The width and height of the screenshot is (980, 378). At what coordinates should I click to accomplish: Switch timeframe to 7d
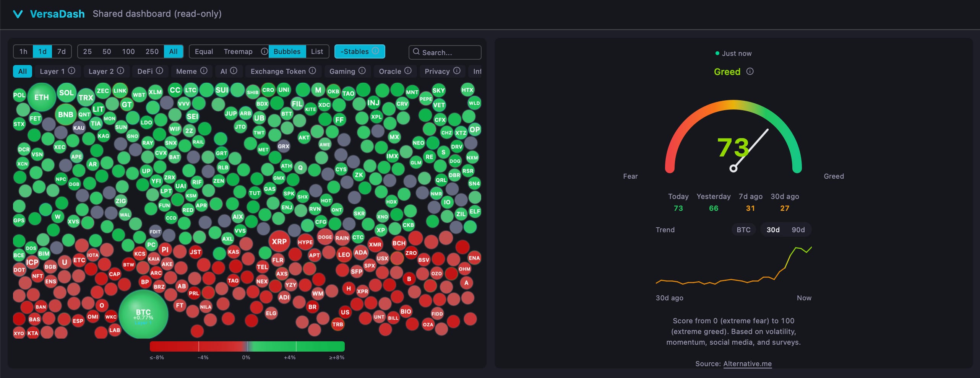click(x=62, y=51)
